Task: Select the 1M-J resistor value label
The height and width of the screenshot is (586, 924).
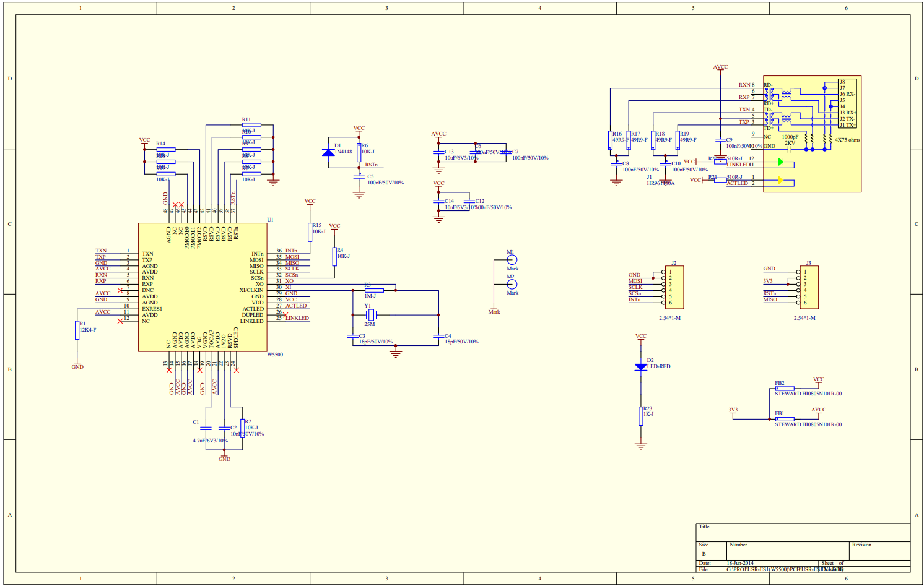Action: pyautogui.click(x=370, y=296)
